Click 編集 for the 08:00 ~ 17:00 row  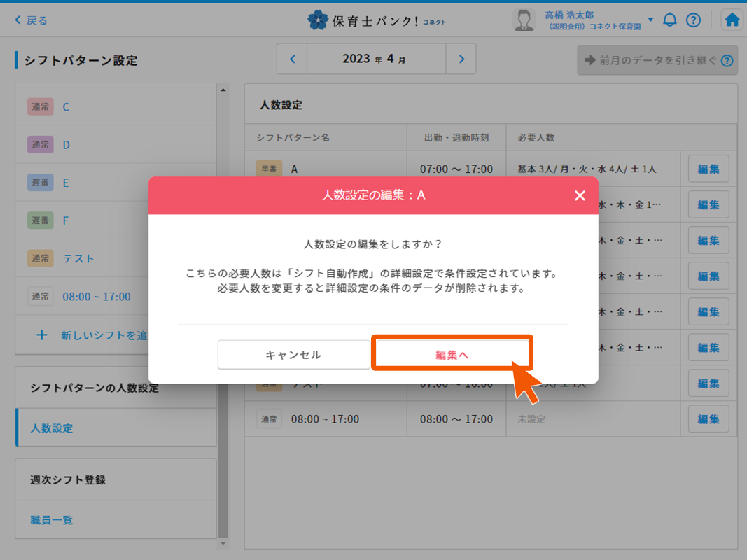[x=708, y=419]
